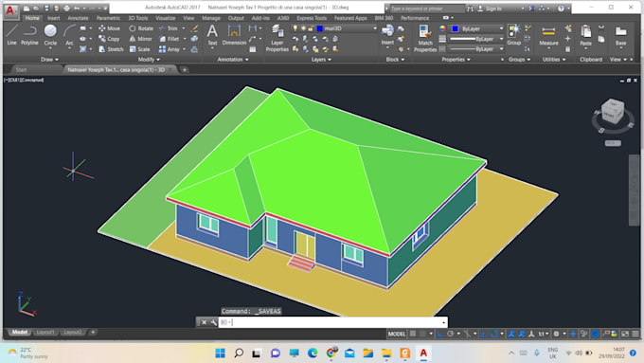Open the Visualize ribbon tab
This screenshot has width=644, height=363.
pyautogui.click(x=166, y=18)
